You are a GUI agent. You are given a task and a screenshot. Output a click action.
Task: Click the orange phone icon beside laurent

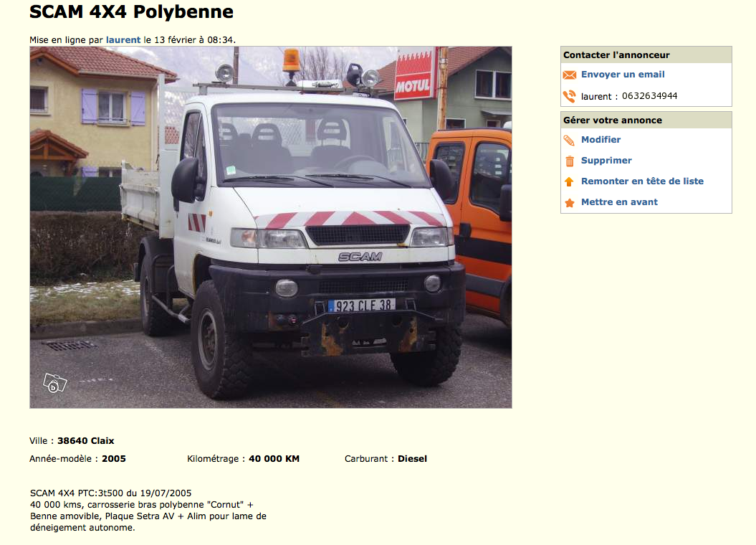coord(570,97)
